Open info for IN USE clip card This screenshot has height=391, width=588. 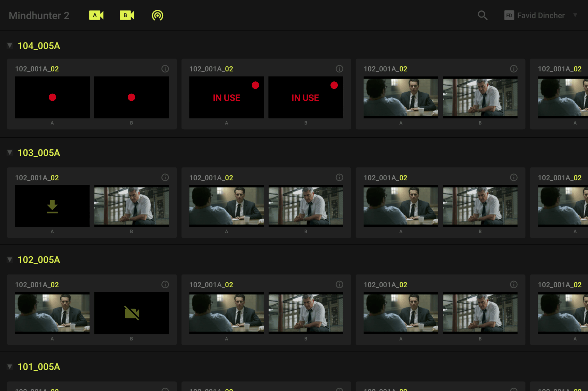pos(339,69)
